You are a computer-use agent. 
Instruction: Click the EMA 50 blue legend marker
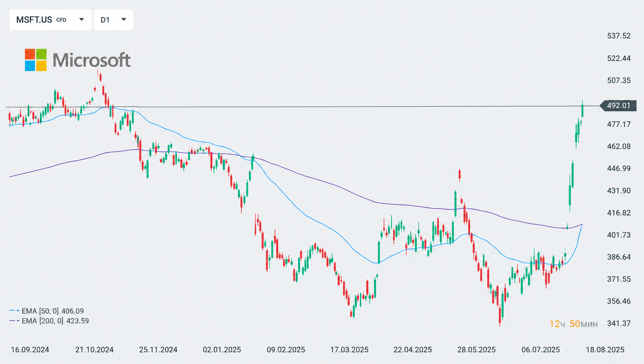click(x=14, y=311)
